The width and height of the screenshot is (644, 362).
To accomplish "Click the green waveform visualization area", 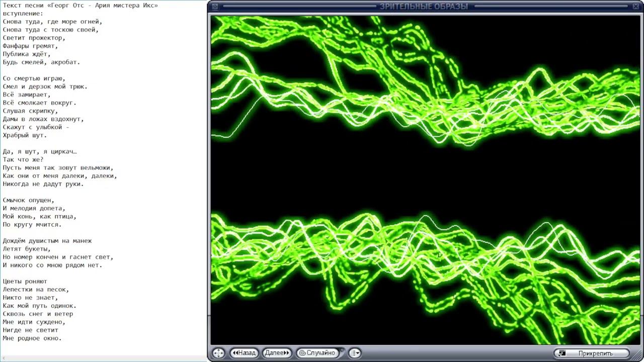I will point(425,180).
